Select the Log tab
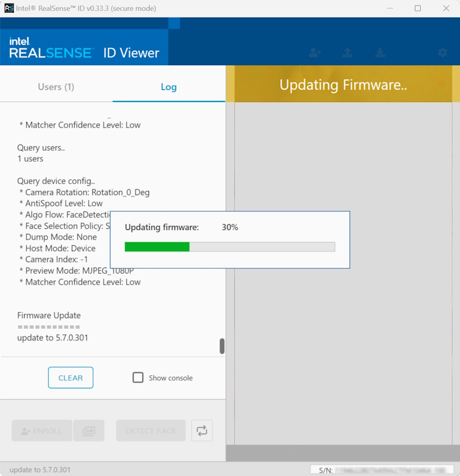 (x=168, y=86)
